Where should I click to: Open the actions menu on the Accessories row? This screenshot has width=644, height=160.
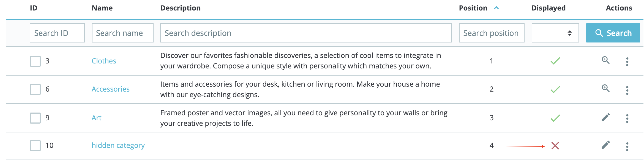click(627, 89)
